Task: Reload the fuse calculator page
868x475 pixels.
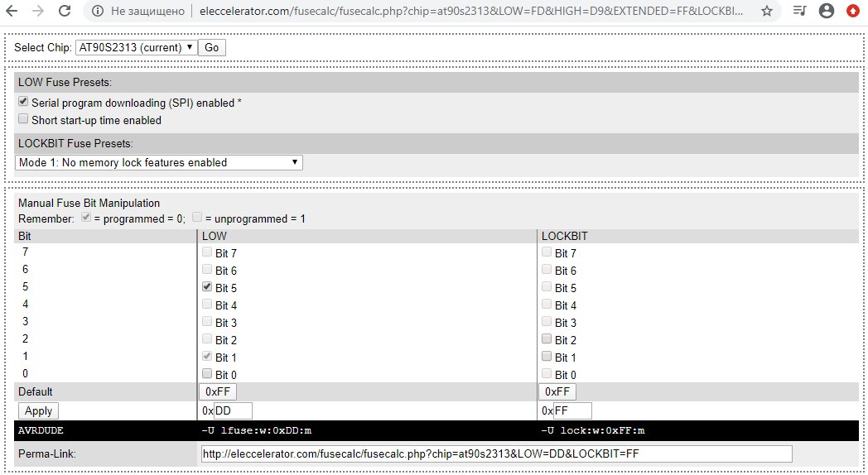Action: point(65,11)
